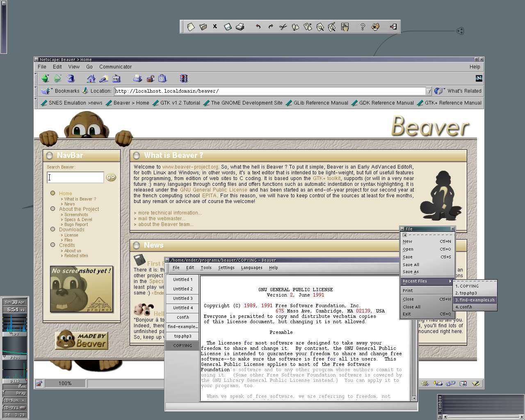Screen dimensions: 525x420
Task: Select the Home radio bullet in NavBar
Action: [52, 193]
